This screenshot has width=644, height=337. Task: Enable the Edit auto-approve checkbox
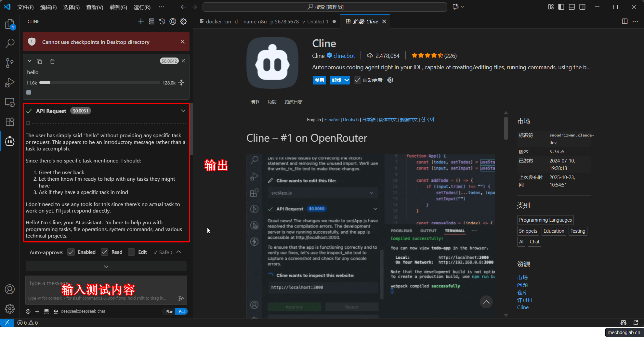[x=131, y=252]
